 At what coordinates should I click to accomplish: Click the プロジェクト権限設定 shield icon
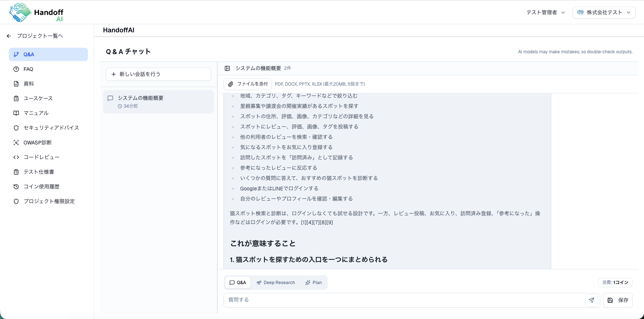[16, 201]
